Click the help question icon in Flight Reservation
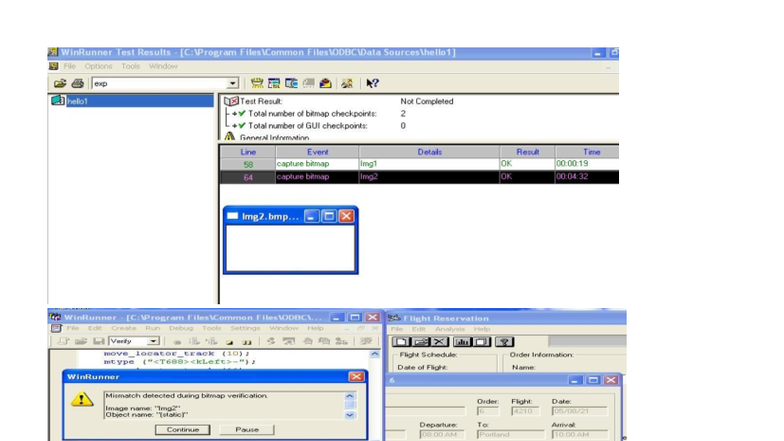 504,342
